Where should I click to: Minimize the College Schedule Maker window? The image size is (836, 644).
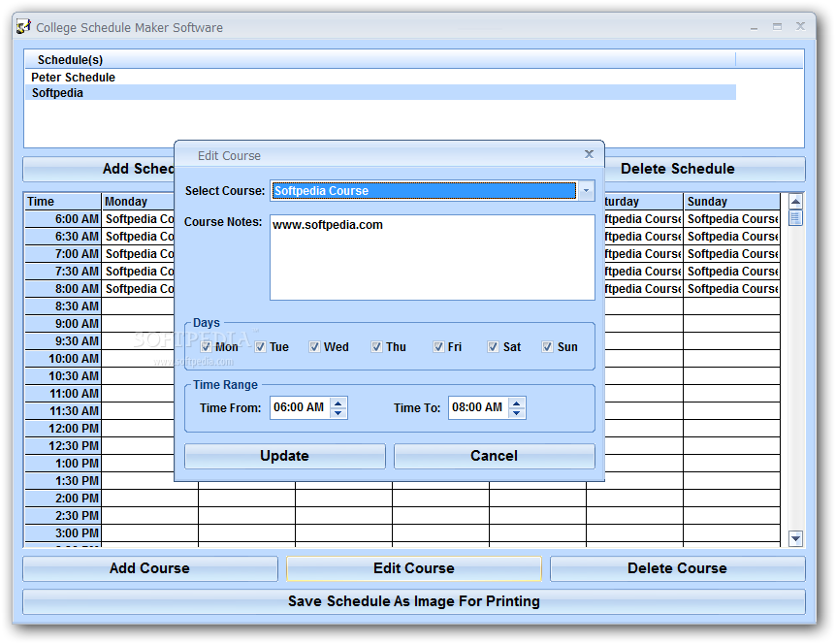pyautogui.click(x=754, y=26)
